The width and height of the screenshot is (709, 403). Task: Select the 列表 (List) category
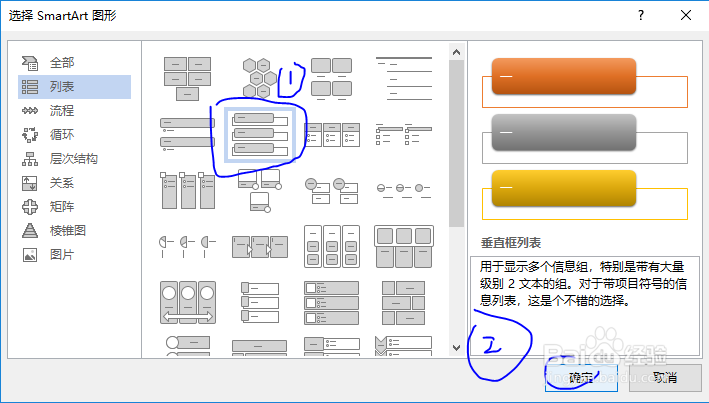coord(74,86)
